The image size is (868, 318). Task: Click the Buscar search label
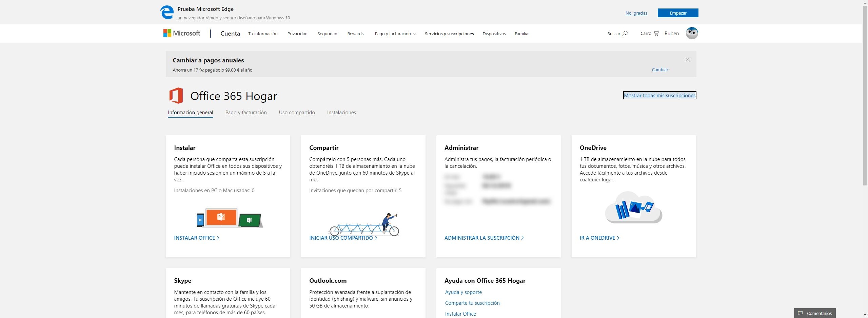(614, 34)
